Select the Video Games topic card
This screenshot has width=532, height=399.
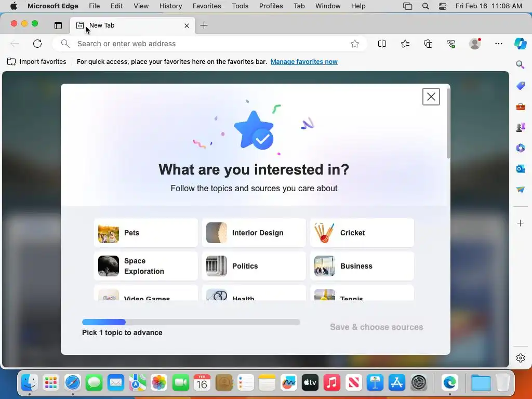point(146,293)
